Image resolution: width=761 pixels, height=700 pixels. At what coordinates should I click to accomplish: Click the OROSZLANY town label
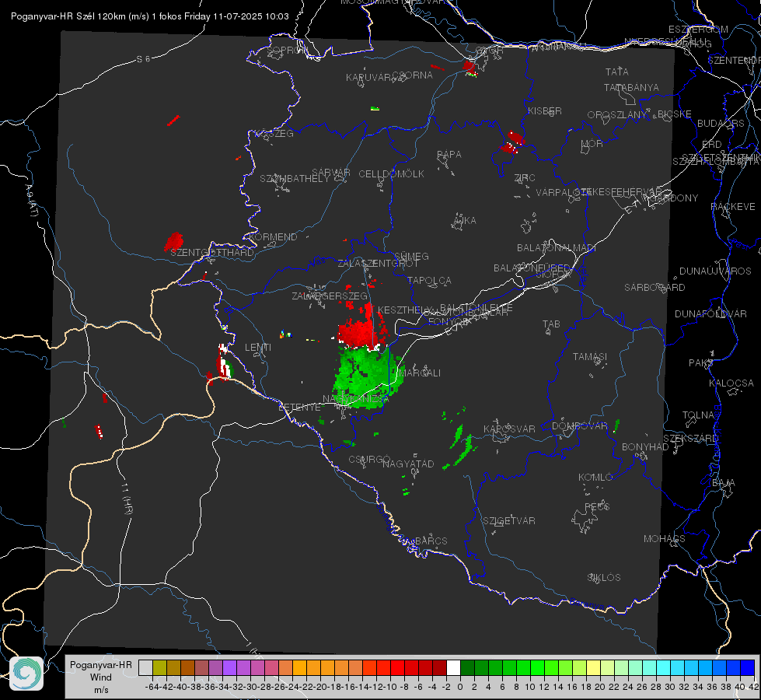pos(617,114)
